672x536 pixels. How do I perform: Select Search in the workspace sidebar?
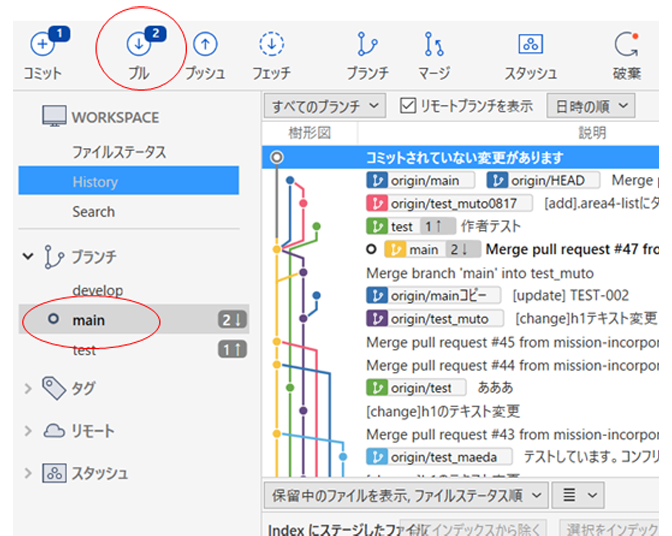point(93,212)
